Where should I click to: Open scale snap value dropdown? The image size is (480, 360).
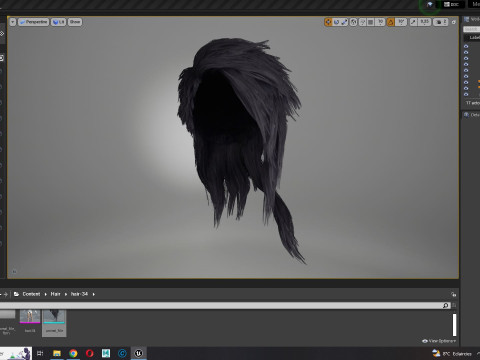tap(424, 22)
